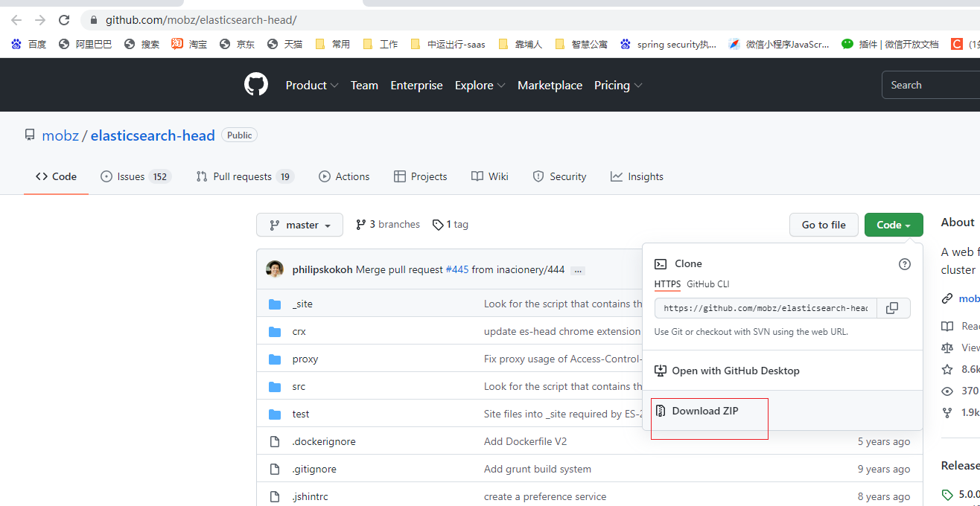Click the browser forward arrow

coord(40,20)
